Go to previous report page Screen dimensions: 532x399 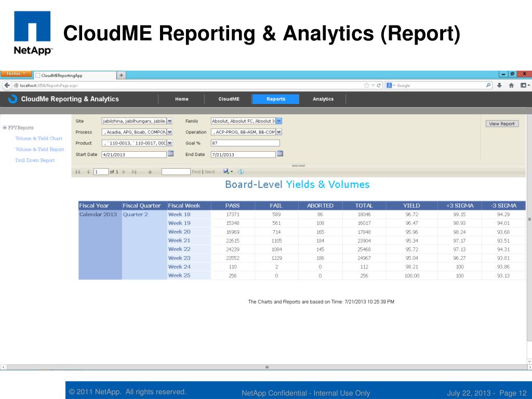click(x=88, y=171)
